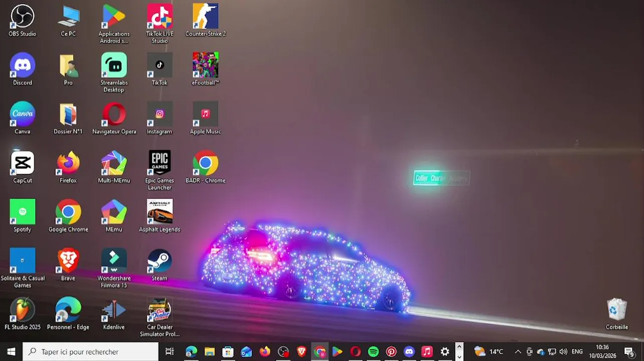
Task: Open the Meet Now tray icon
Action: click(530, 351)
